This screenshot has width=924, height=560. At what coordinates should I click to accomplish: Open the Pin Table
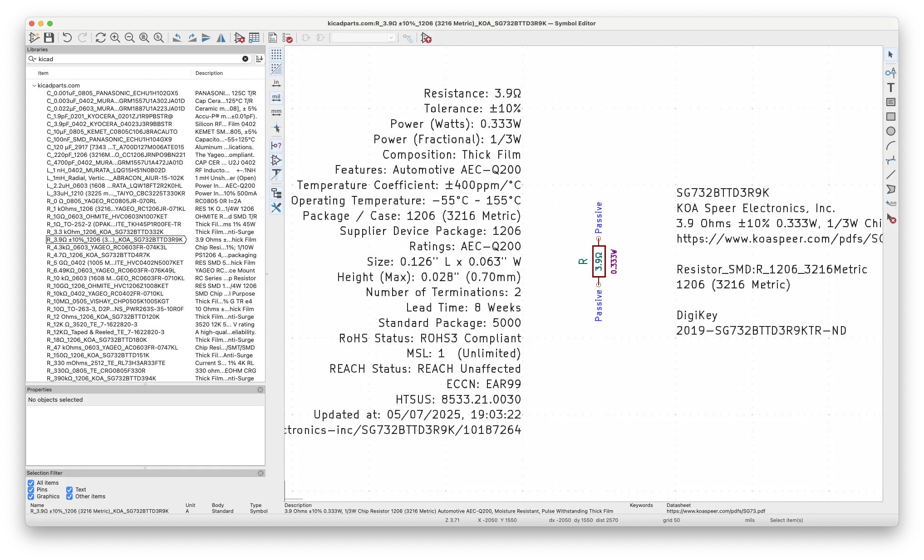[254, 38]
